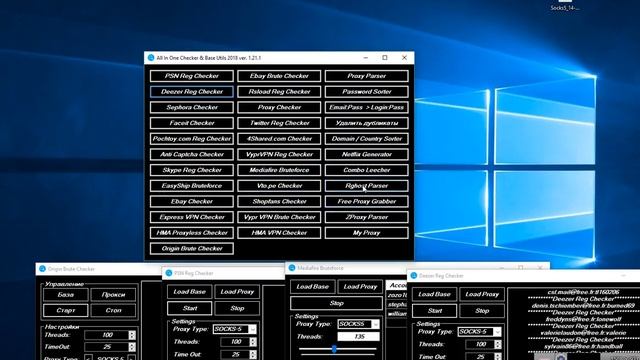Click Load Proxy in Mediafire Bruteforce
The image size is (640, 360).
point(360,287)
